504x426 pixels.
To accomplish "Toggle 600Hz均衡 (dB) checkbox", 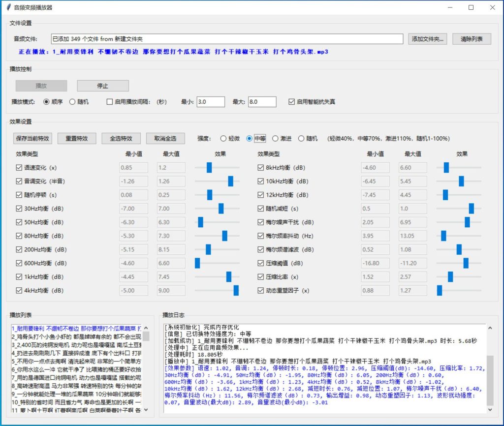I will (19, 263).
